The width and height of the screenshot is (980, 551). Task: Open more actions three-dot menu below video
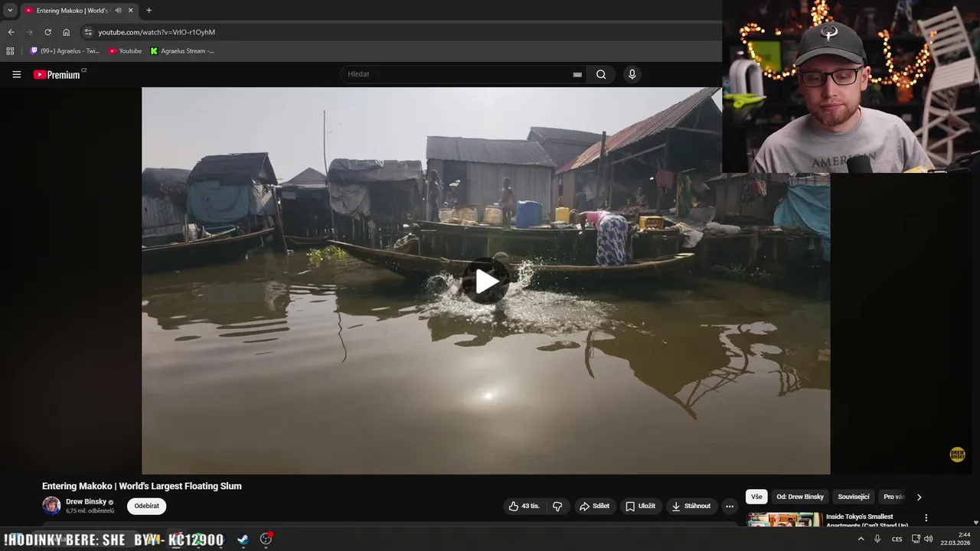(x=730, y=506)
